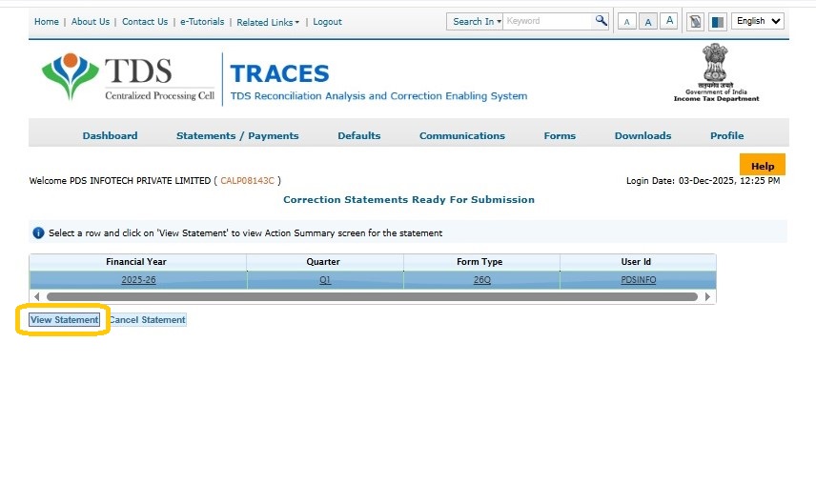Select the smallest font size icon
Screen dimensions: 816x504
coord(626,22)
